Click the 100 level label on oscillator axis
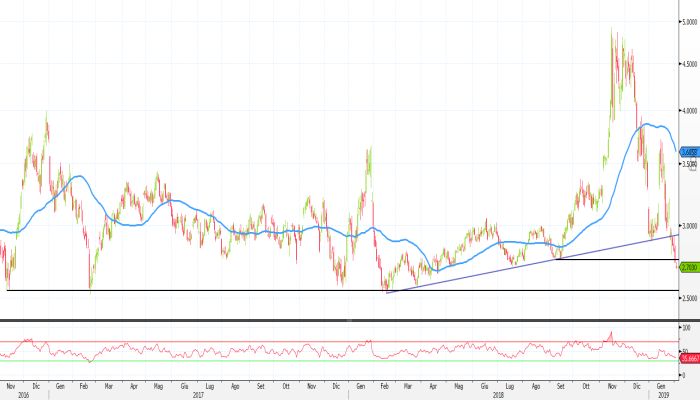The image size is (700, 400). coord(686,328)
